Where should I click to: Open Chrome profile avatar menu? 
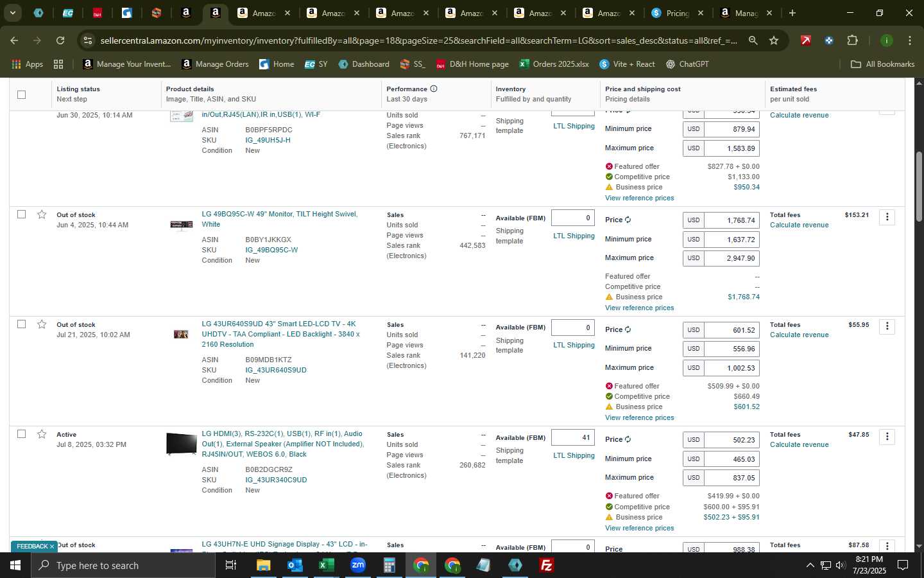click(886, 40)
